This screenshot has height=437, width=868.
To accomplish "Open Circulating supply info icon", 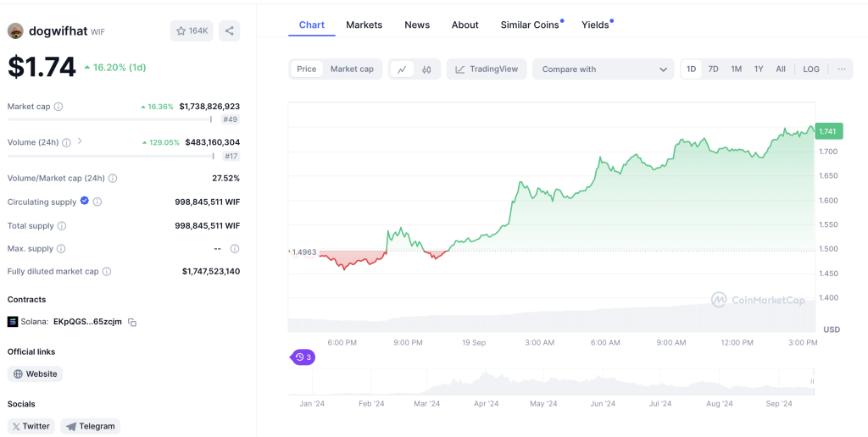I will pyautogui.click(x=97, y=202).
